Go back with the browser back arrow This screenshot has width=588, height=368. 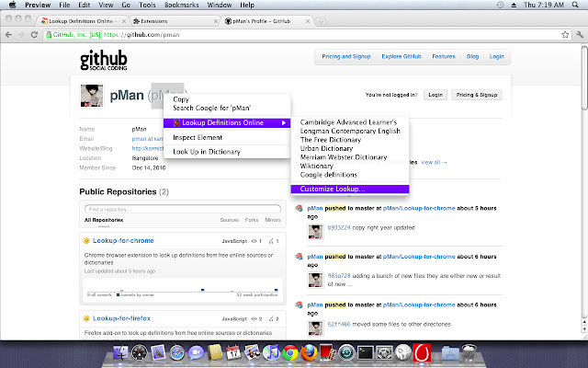point(8,35)
